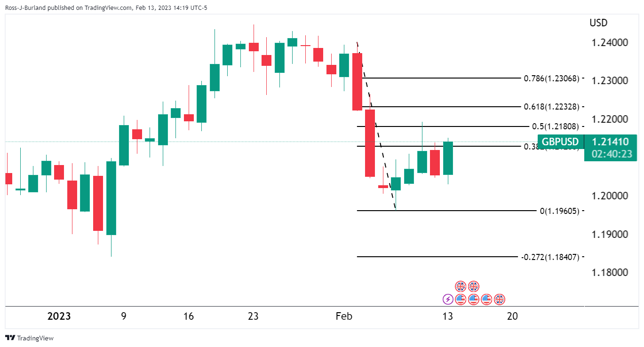644x347 pixels.
Task: Click the 0 Fibonacci level at 1.19605
Action: pos(559,211)
